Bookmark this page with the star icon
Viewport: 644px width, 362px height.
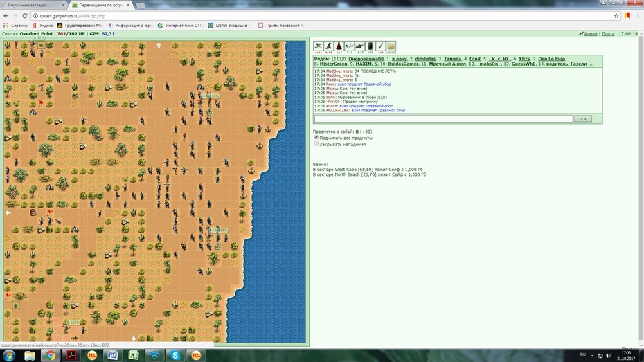616,16
